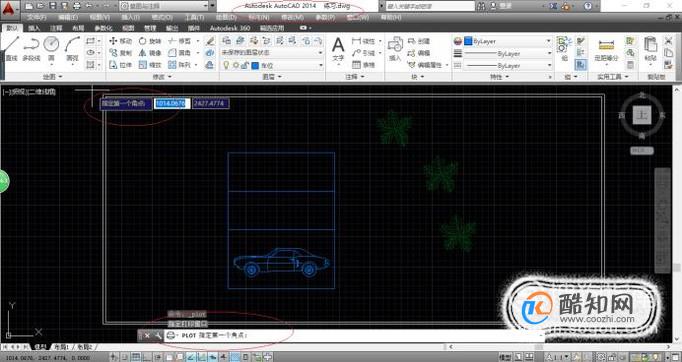Click the Insert block (插入) icon
The image size is (682, 362).
coord(395,49)
